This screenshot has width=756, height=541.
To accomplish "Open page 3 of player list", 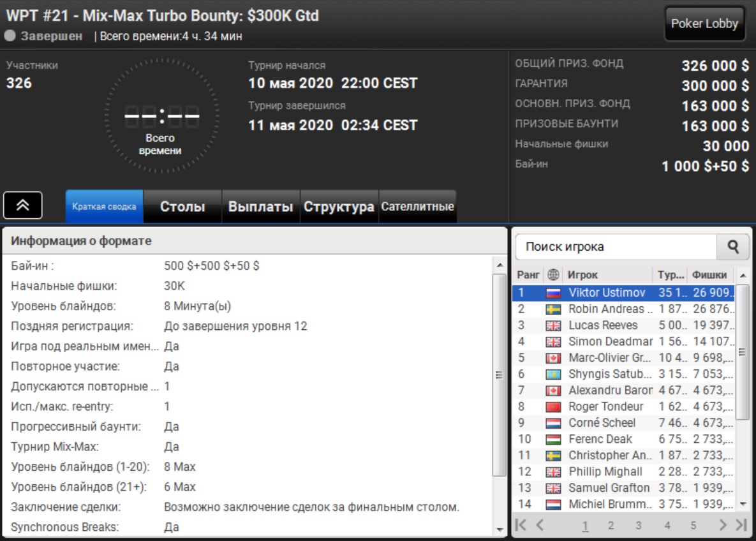I will pos(639,526).
